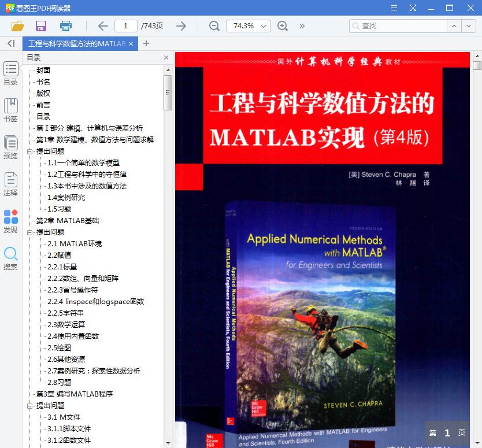Go to 2.2.5字符串
482x448 pixels.
pos(65,313)
